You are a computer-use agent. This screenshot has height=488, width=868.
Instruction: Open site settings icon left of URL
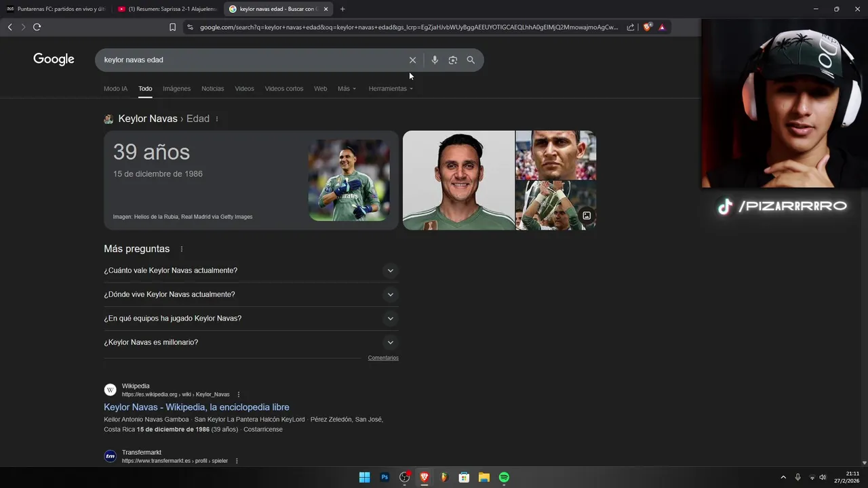tap(190, 27)
